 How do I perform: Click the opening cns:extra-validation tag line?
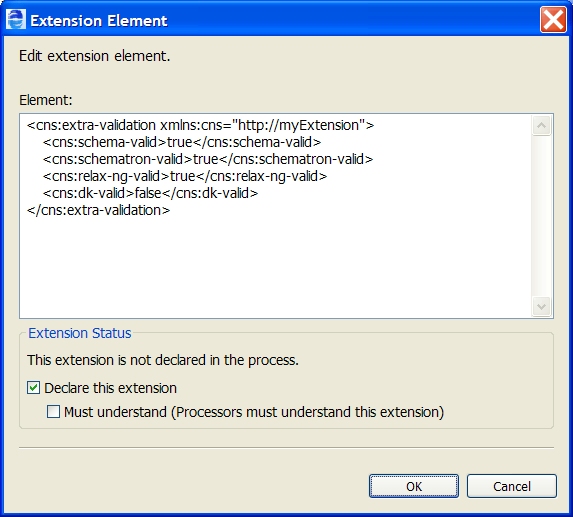(201, 125)
